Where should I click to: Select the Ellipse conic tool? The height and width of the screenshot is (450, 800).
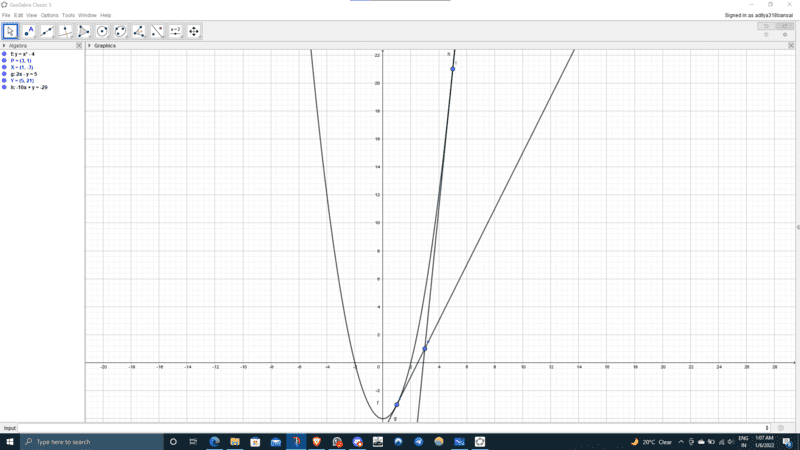[120, 31]
